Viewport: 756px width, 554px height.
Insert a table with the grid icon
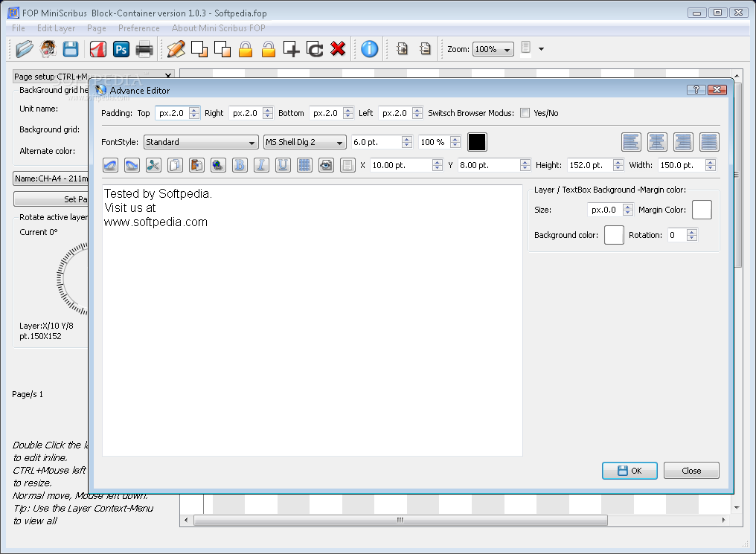pos(304,165)
